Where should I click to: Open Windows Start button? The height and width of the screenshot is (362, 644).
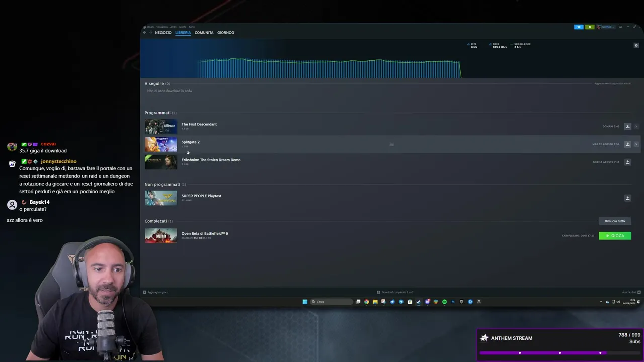(305, 302)
